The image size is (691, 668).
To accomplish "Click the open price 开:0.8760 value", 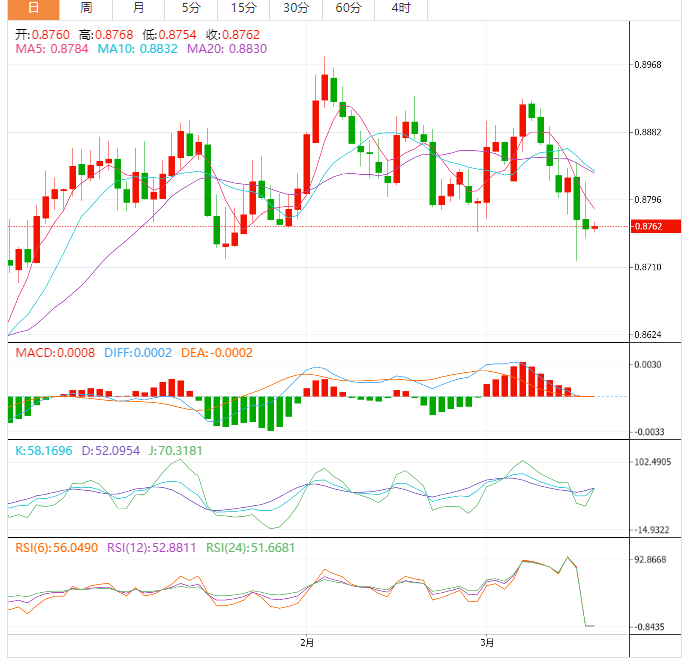I will click(x=42, y=34).
